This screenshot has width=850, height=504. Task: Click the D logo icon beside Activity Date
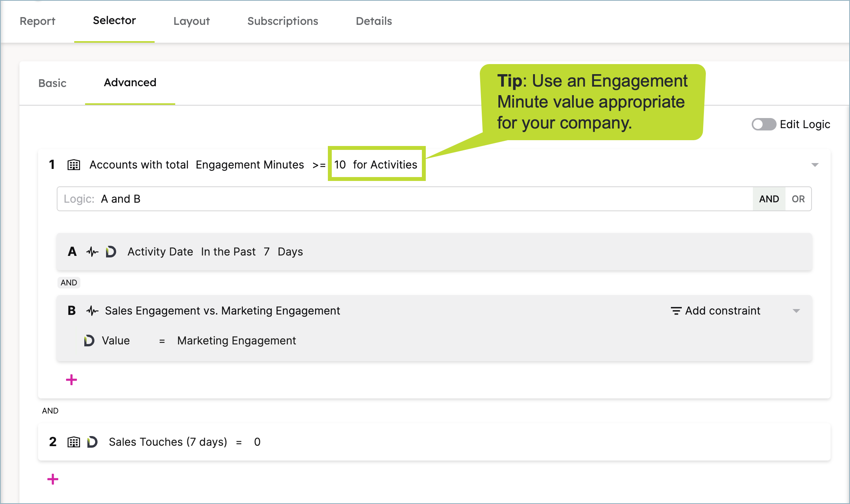[111, 252]
